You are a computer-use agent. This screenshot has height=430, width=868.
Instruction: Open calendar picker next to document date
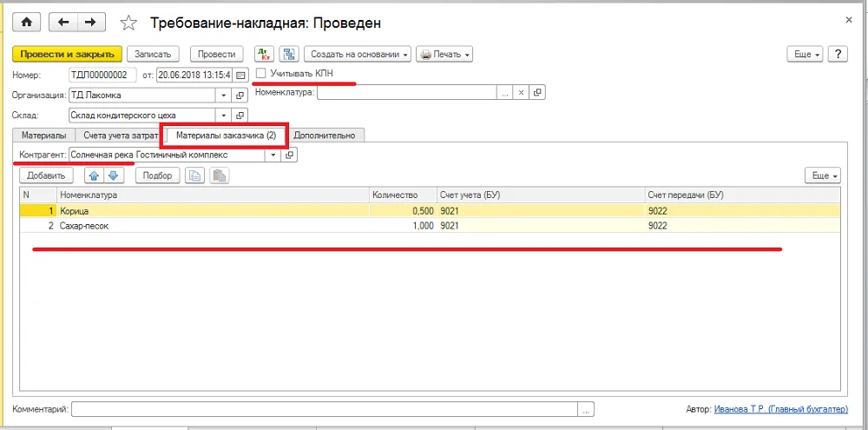click(x=240, y=75)
